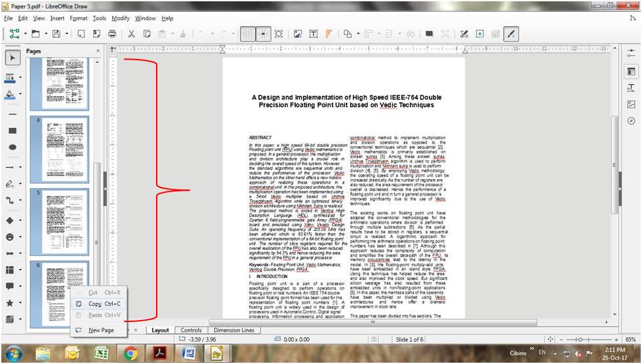Click the New document icon
The image size is (642, 364).
14,34
